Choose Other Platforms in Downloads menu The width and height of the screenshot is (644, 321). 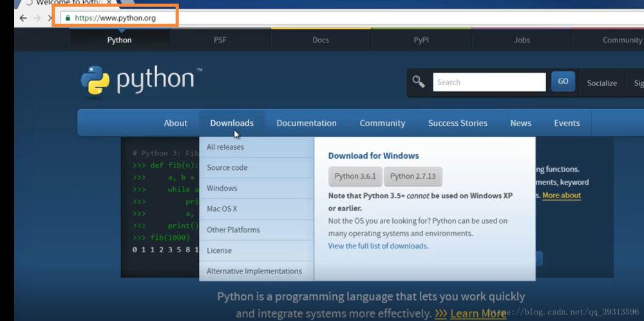(257, 230)
